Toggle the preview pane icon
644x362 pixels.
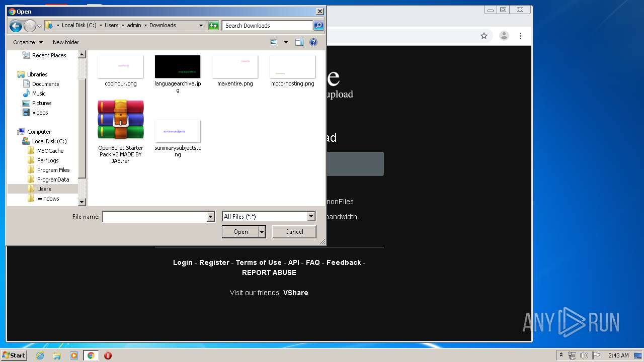pyautogui.click(x=299, y=42)
